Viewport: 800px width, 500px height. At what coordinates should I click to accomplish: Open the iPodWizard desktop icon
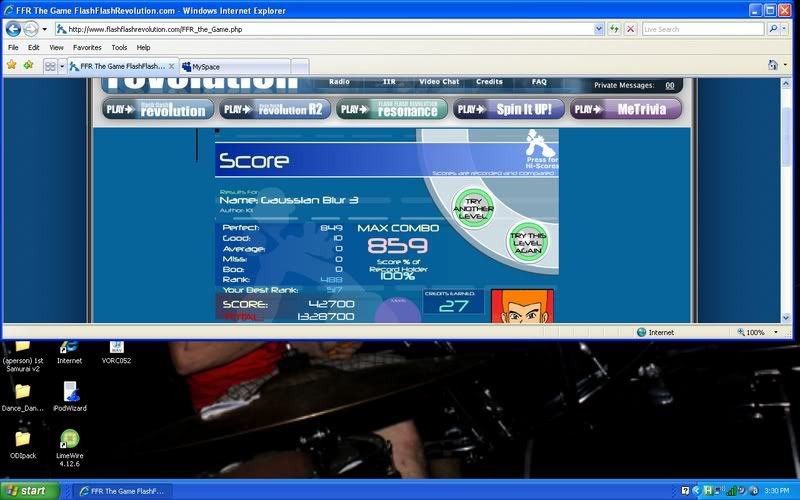click(x=70, y=392)
